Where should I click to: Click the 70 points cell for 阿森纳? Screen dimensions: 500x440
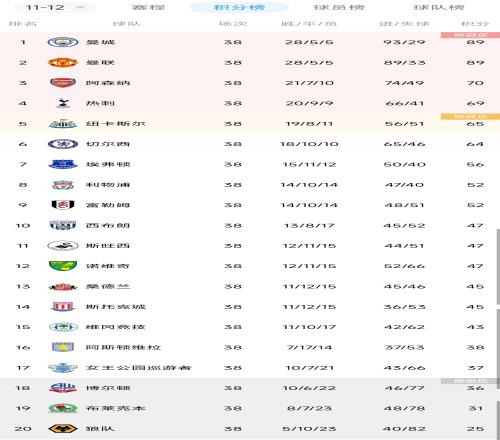pos(475,83)
